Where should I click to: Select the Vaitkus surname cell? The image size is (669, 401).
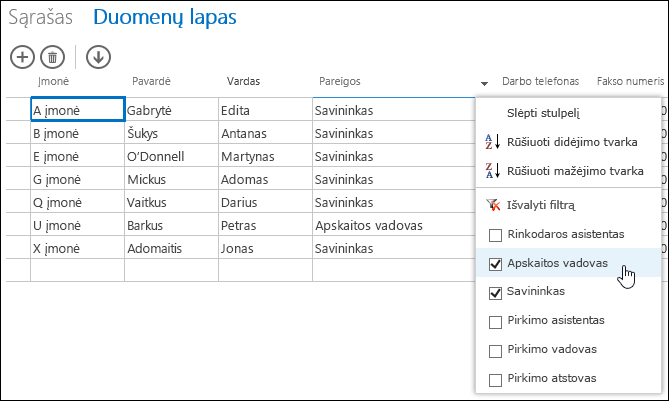(x=172, y=201)
